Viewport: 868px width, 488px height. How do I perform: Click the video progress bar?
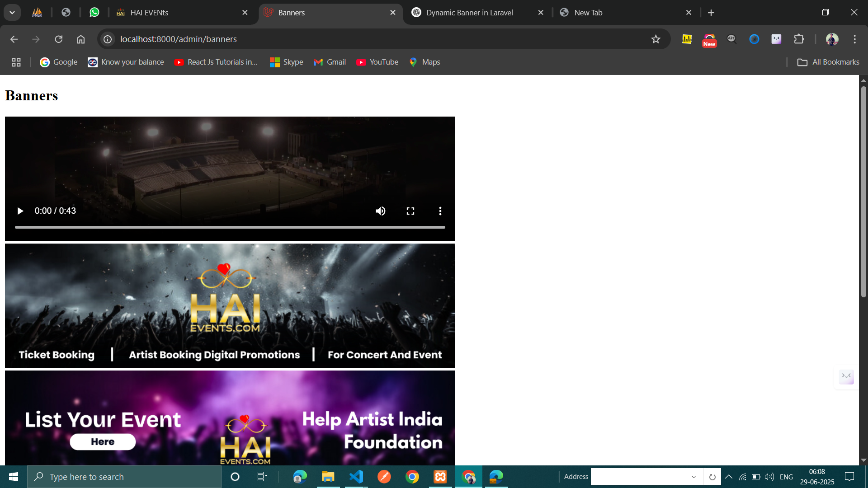(230, 227)
